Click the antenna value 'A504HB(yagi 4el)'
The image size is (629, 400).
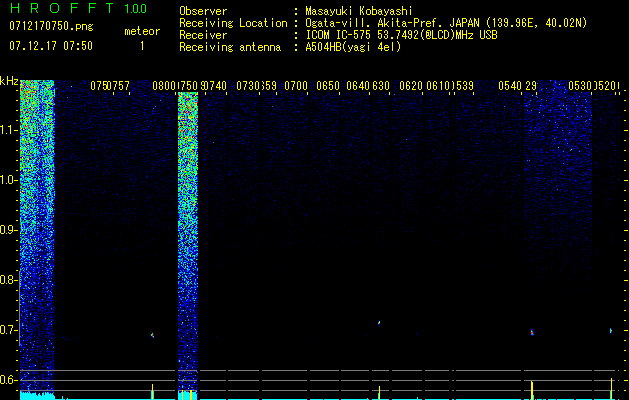click(353, 47)
